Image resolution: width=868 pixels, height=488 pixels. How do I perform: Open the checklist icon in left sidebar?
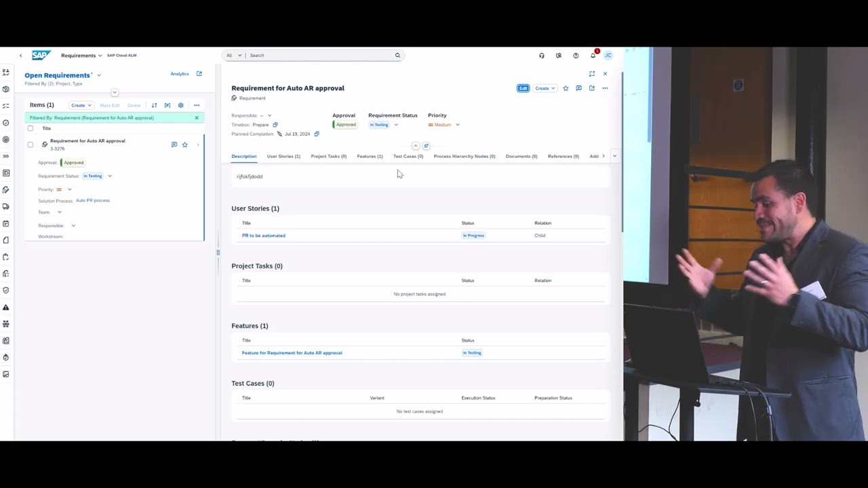pos(6,106)
